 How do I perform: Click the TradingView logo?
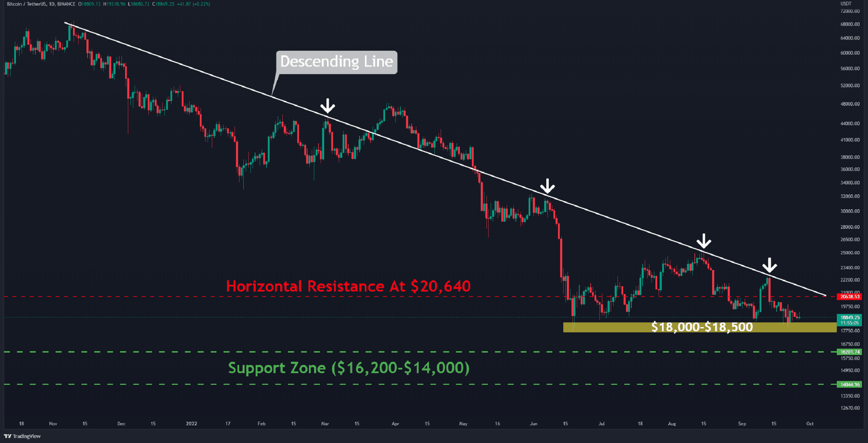tap(22, 436)
